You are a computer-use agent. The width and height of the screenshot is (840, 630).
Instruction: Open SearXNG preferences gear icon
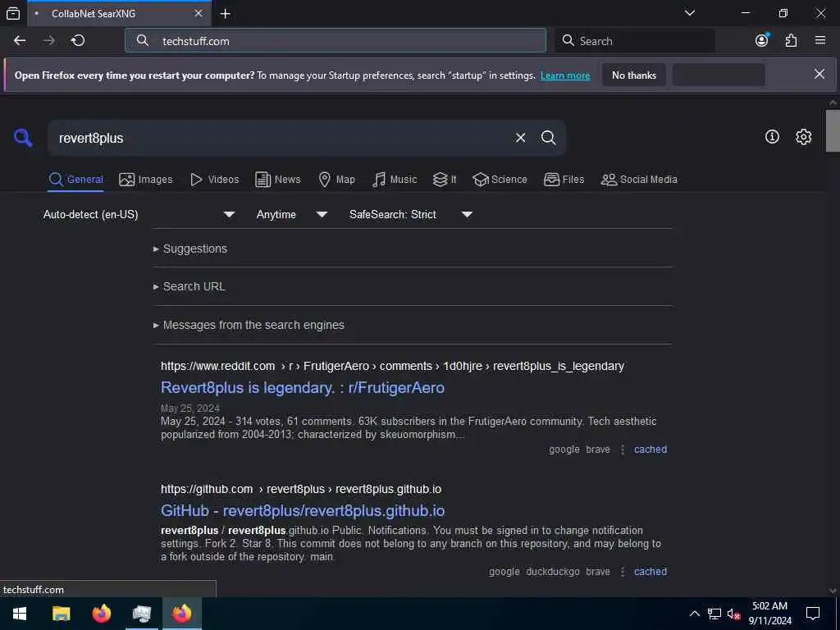803,137
